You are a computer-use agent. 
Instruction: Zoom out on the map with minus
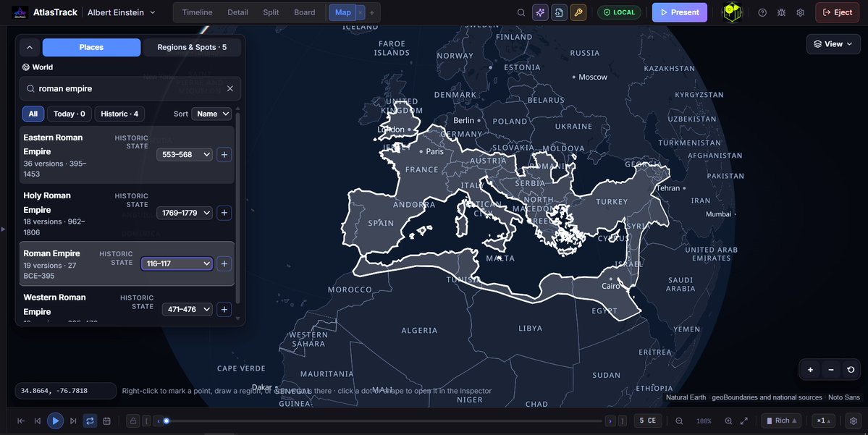[831, 370]
